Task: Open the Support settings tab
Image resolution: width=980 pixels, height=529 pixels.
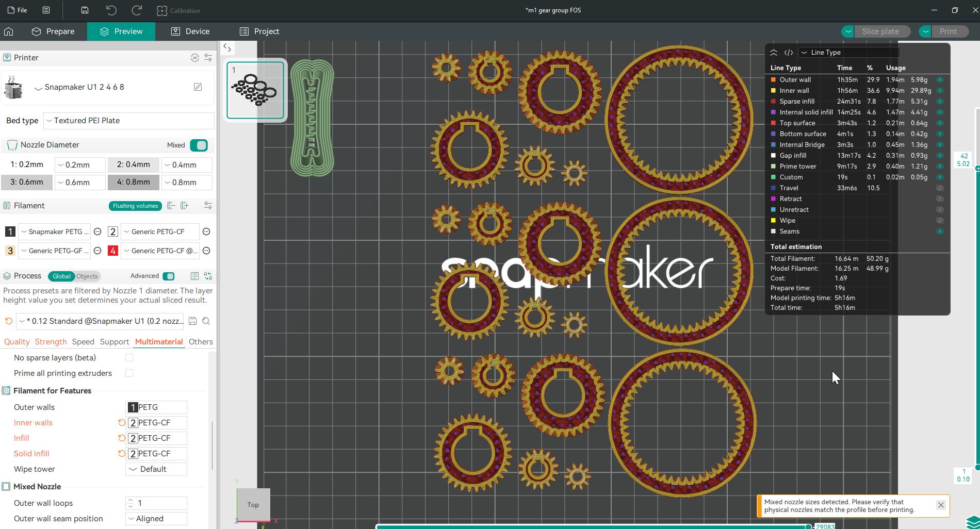Action: tap(115, 342)
